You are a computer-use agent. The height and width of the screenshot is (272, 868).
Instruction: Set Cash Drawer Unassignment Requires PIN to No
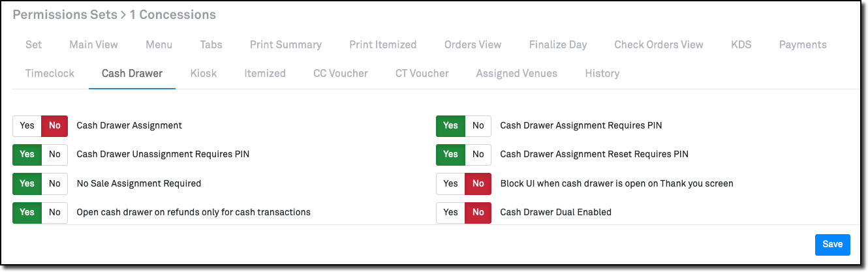click(55, 155)
